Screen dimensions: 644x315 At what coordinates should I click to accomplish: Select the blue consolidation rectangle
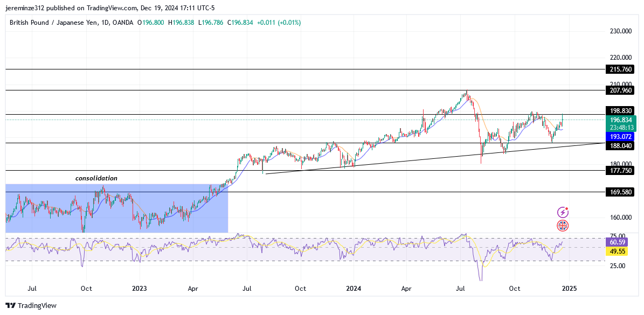click(x=116, y=208)
